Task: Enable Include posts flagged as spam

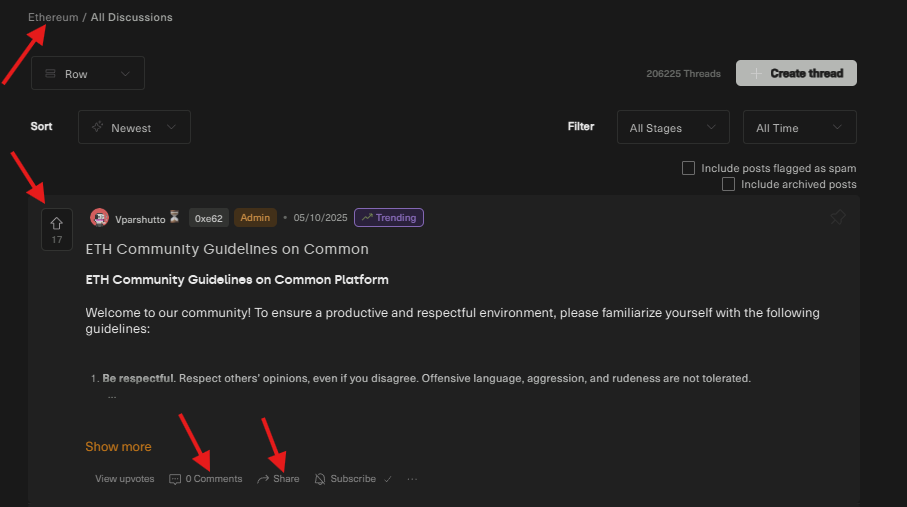Action: [x=688, y=168]
